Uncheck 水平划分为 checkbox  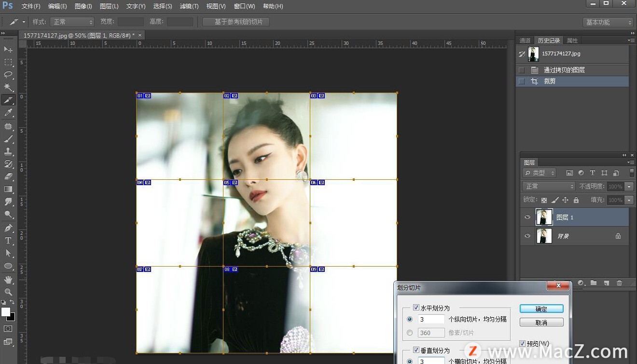pos(416,308)
